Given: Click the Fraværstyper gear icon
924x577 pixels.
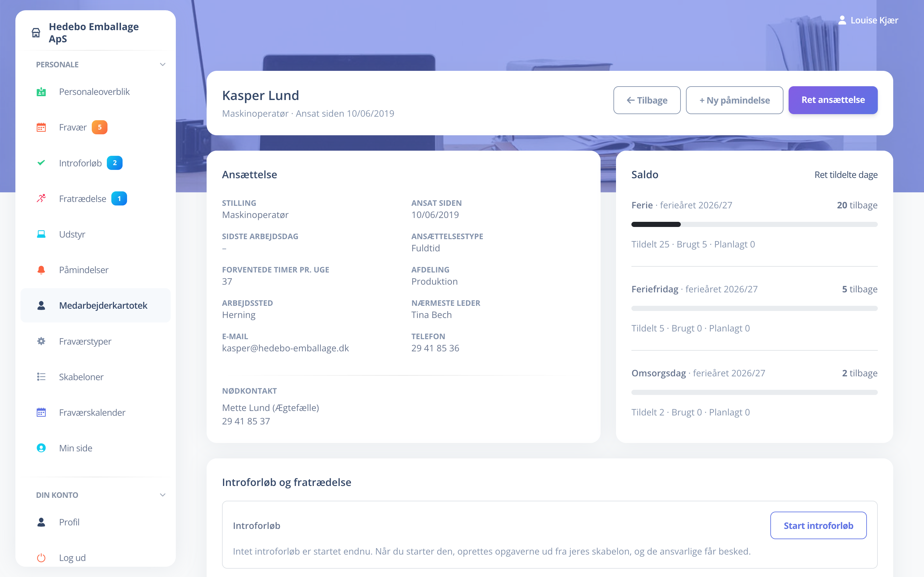Looking at the screenshot, I should click(x=41, y=341).
